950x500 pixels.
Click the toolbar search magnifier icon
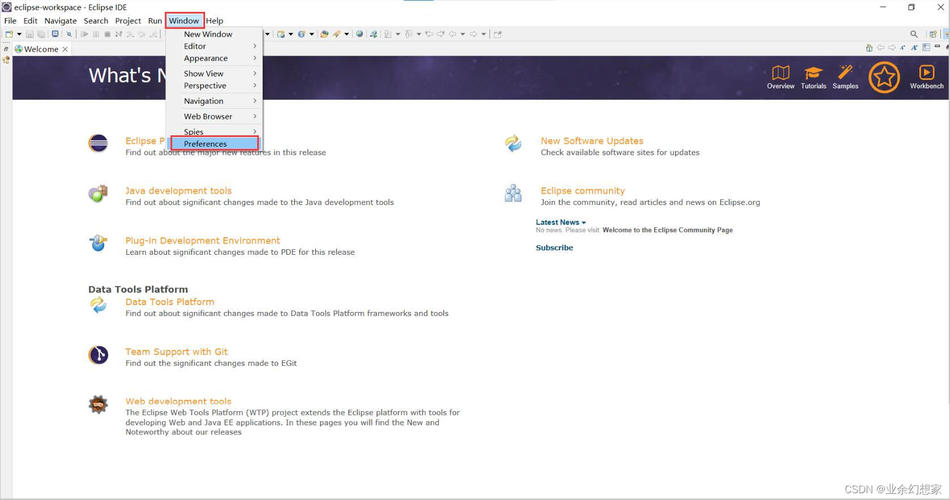[x=914, y=34]
